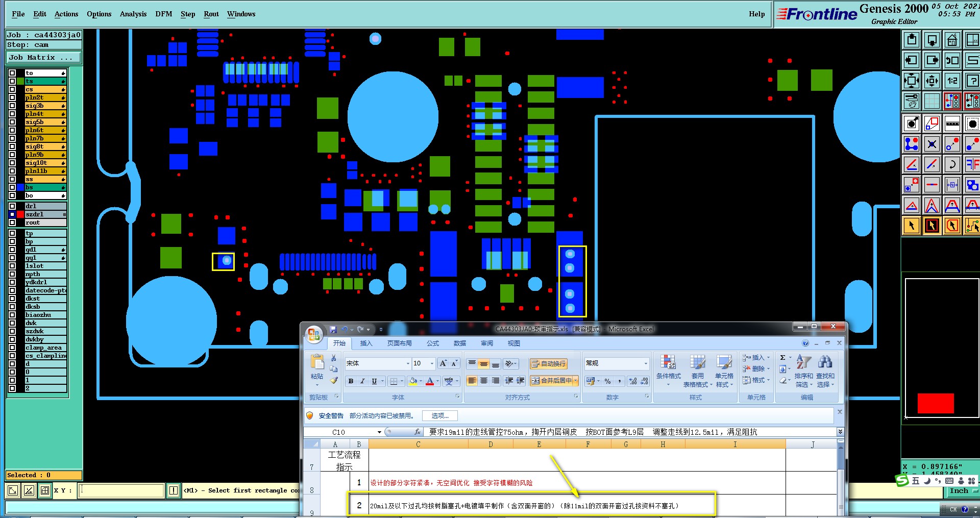The width and height of the screenshot is (980, 518).
Task: Open the Actions menu
Action: 66,14
